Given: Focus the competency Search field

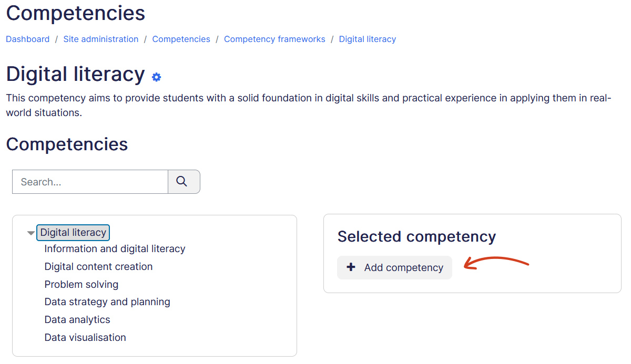Looking at the screenshot, I should (90, 182).
